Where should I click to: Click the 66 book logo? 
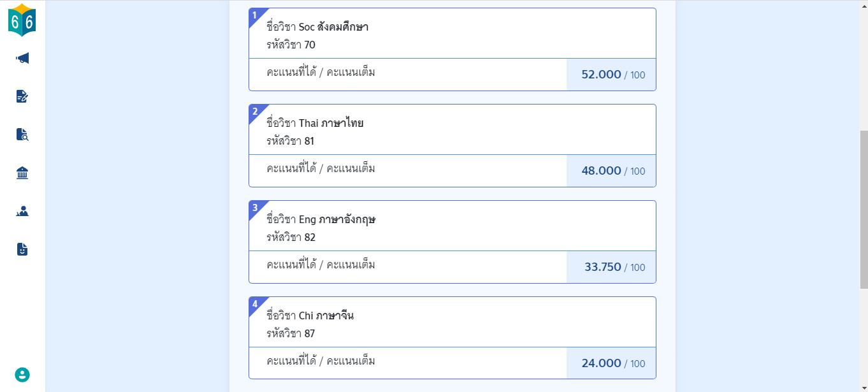22,20
